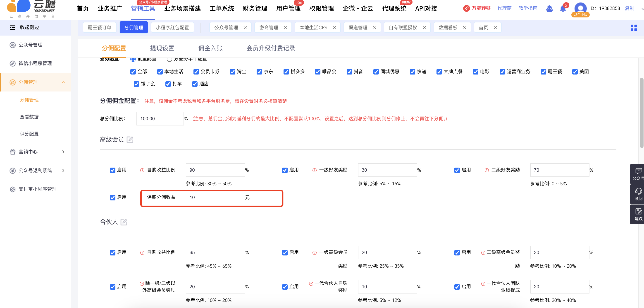Click the edit icon beside 高级会员
The image size is (644, 308).
click(130, 140)
